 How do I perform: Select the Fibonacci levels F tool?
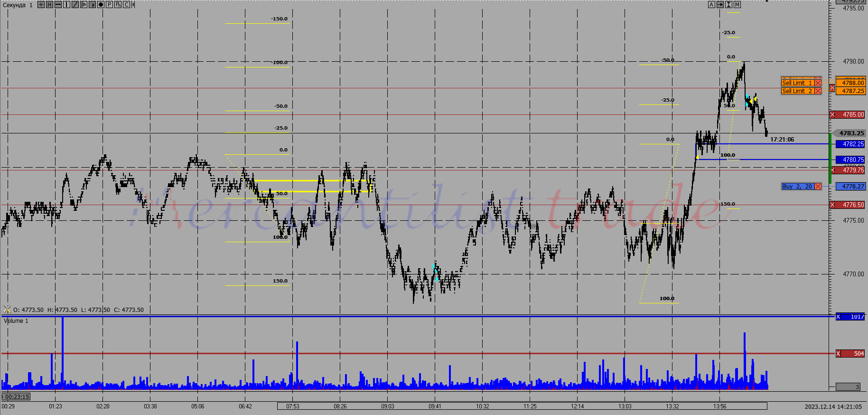(x=92, y=5)
